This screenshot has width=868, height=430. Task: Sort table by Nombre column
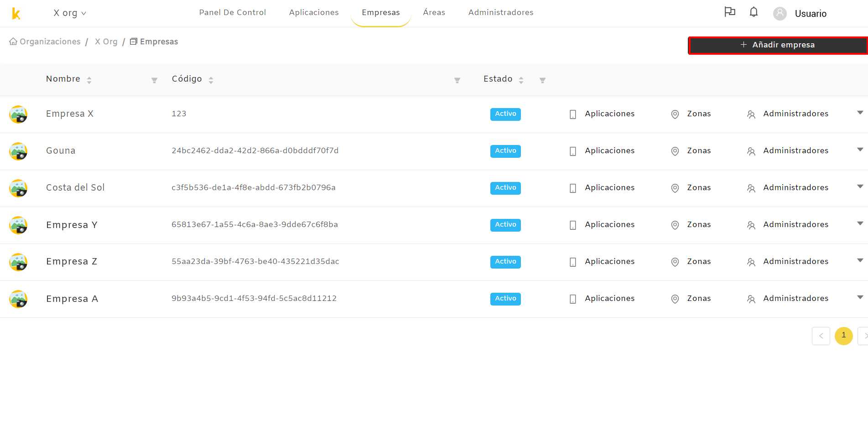(89, 80)
